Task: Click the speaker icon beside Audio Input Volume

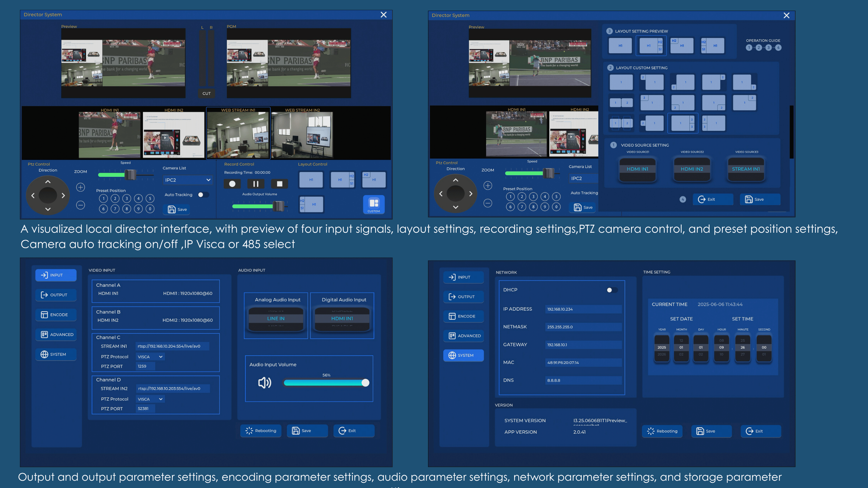Action: pos(264,383)
